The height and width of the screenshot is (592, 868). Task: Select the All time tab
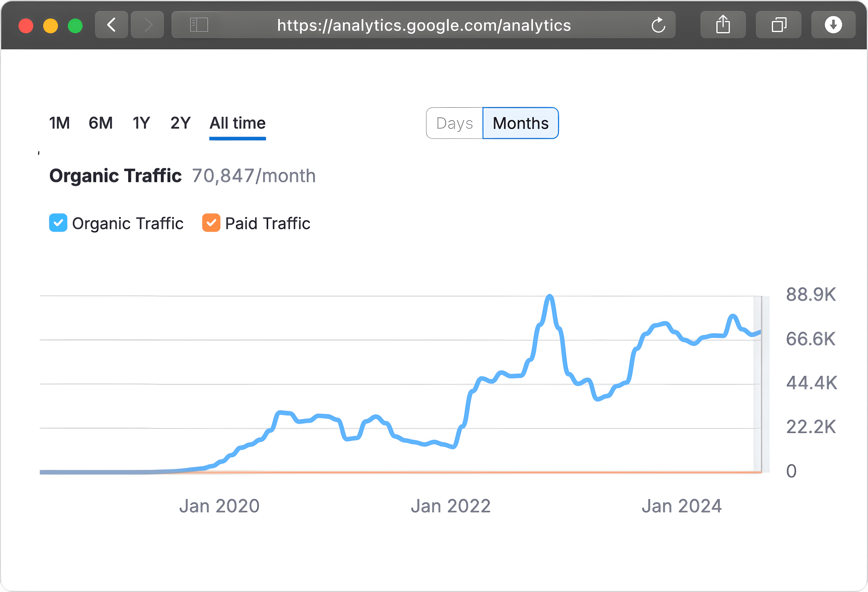[x=237, y=123]
